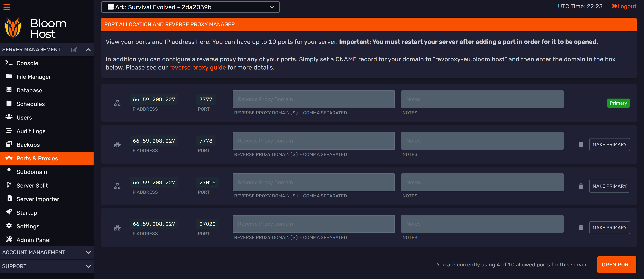
Task: Go to File Manager page
Action: coord(33,77)
